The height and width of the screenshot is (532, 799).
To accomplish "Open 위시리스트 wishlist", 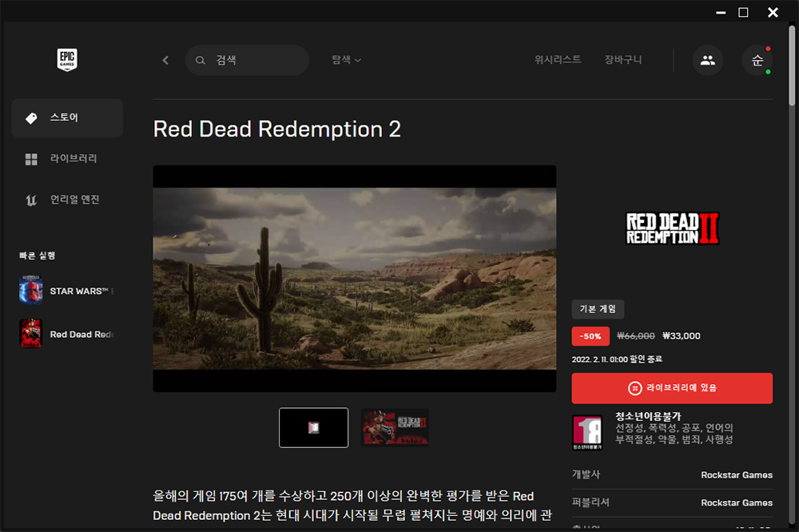I will 558,60.
